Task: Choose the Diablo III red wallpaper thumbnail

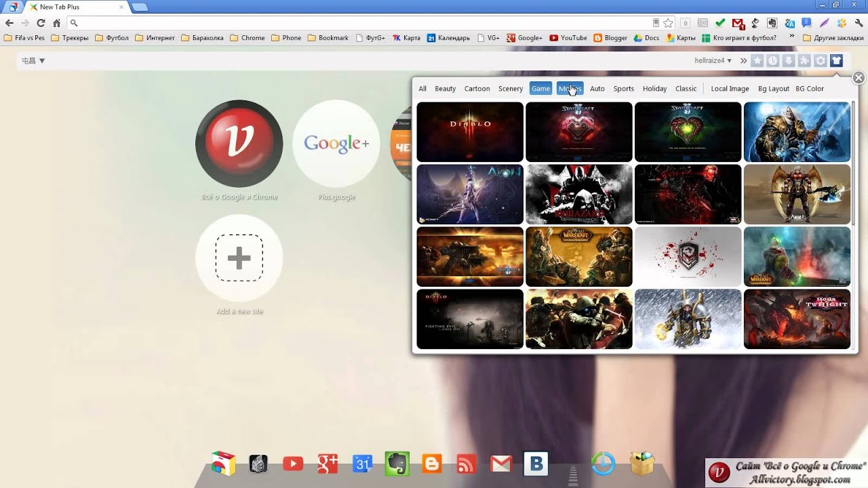Action: coord(470,132)
